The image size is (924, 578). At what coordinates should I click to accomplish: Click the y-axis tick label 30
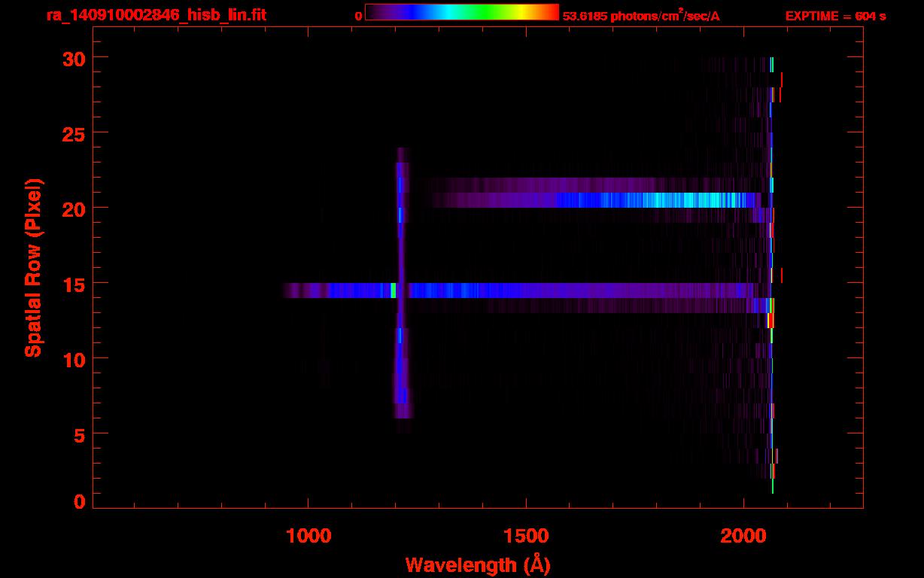click(72, 58)
